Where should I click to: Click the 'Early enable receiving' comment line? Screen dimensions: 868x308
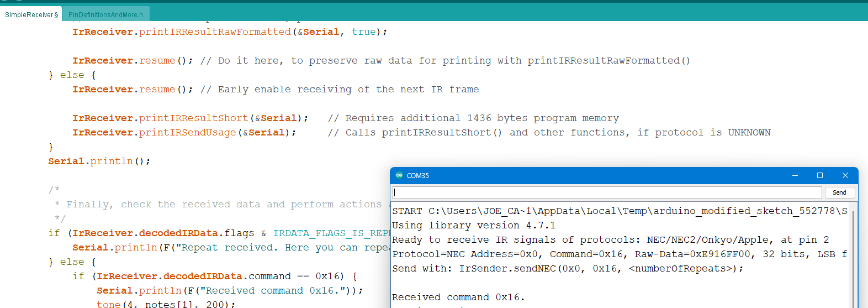coord(340,89)
